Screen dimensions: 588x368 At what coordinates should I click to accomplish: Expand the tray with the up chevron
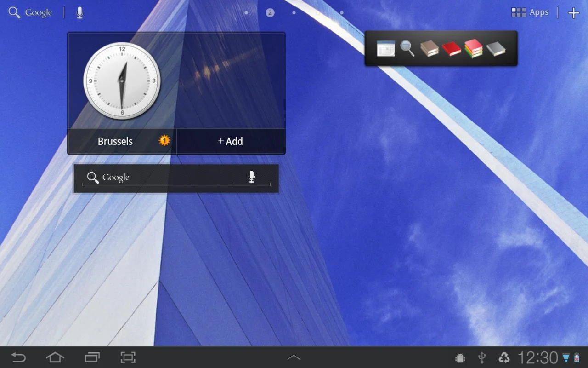click(x=294, y=357)
